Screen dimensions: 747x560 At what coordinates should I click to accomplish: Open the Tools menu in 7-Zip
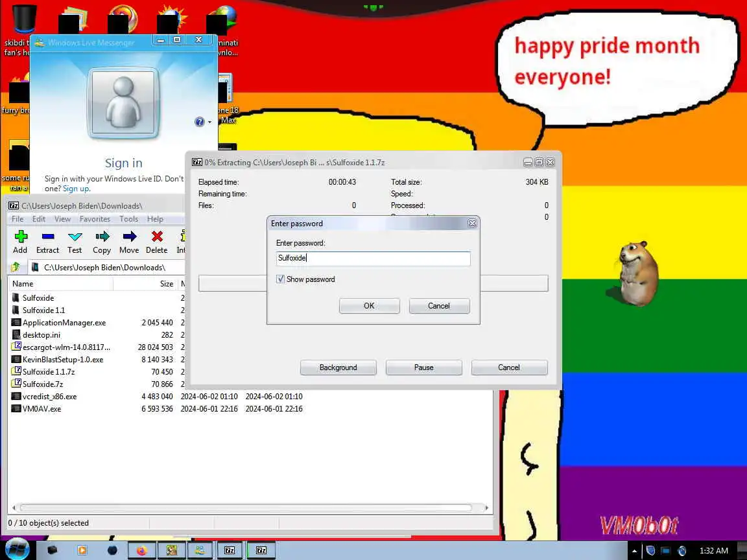[128, 219]
